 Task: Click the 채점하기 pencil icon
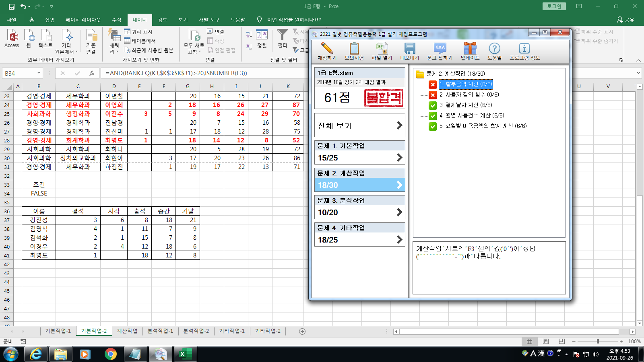click(327, 49)
